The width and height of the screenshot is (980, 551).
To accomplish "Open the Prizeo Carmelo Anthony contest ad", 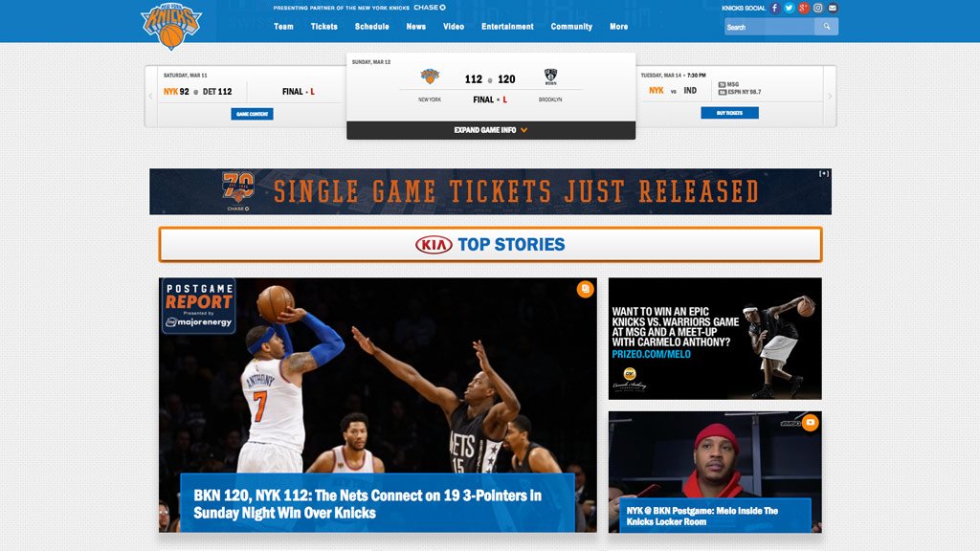I will [715, 339].
